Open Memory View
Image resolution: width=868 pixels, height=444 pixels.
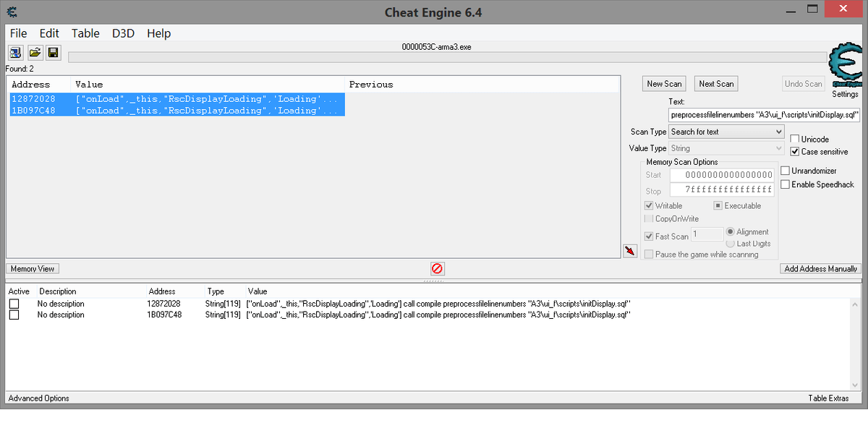click(33, 268)
